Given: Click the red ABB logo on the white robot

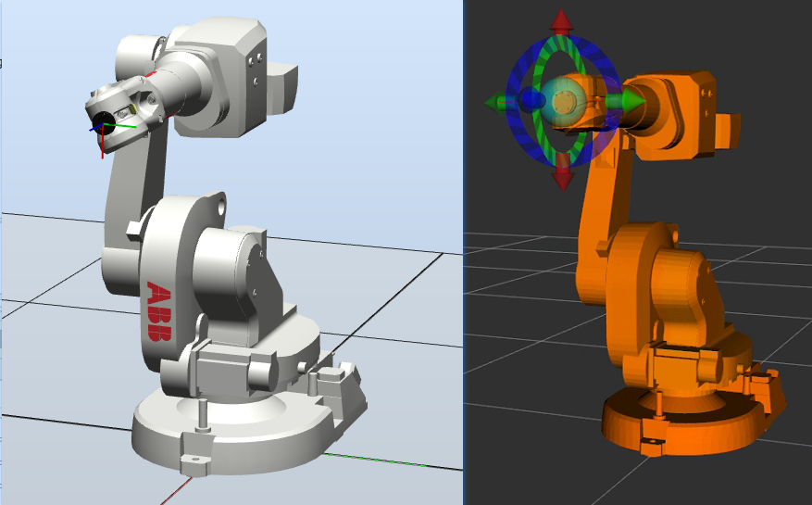Looking at the screenshot, I should point(159,311).
